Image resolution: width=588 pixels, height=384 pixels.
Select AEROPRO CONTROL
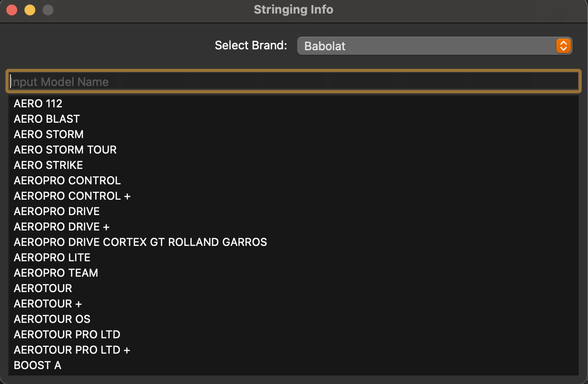tap(67, 180)
